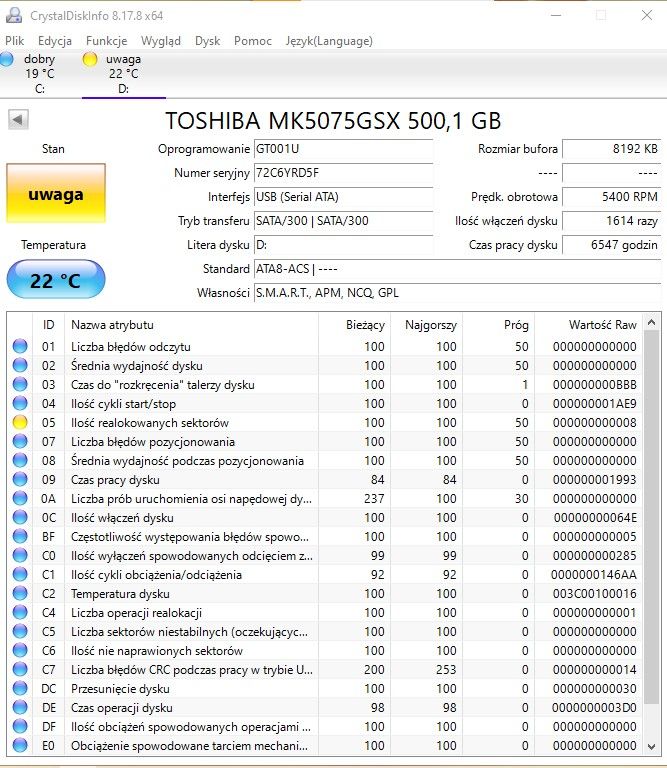This screenshot has height=768, width=667.
Task: Click the Bieżący column header
Action: click(x=355, y=325)
